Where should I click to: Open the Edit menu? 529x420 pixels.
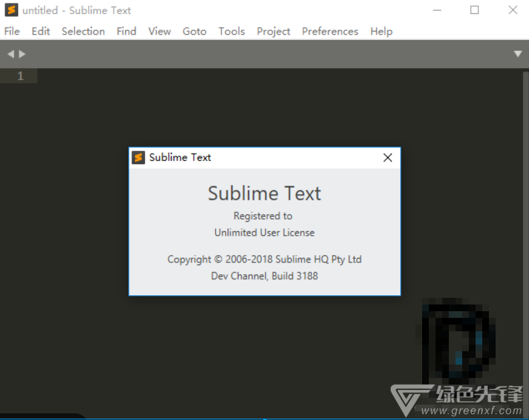tap(41, 31)
